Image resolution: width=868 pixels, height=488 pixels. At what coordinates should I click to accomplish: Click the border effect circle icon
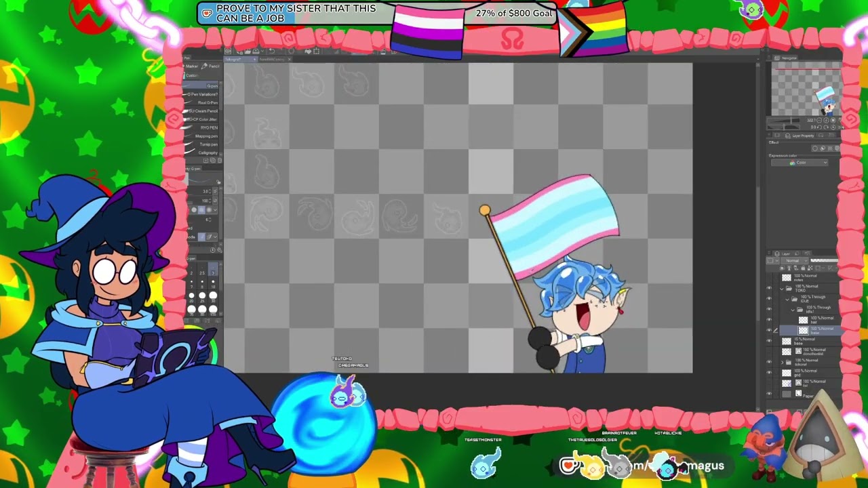(814, 148)
